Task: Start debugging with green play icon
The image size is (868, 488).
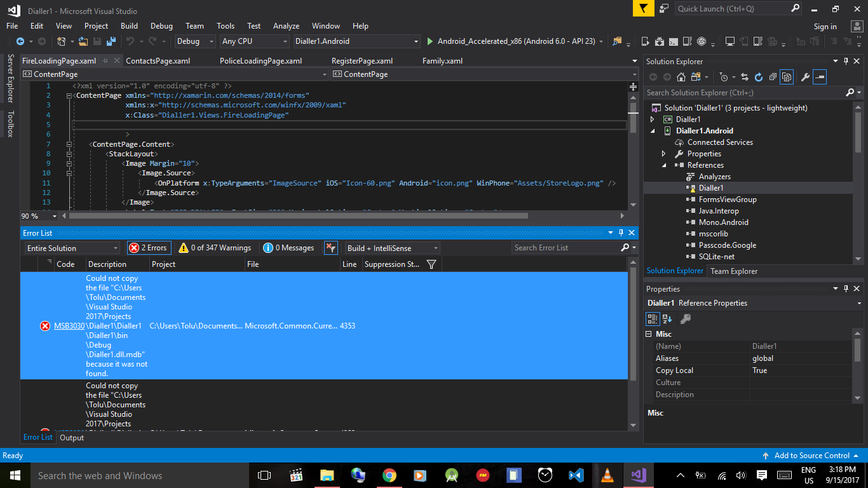Action: point(430,41)
